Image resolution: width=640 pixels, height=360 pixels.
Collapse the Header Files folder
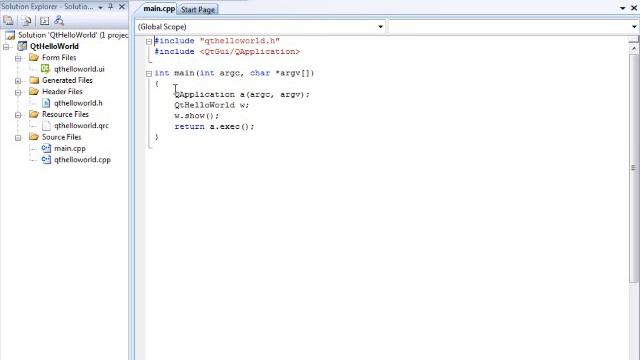18,92
